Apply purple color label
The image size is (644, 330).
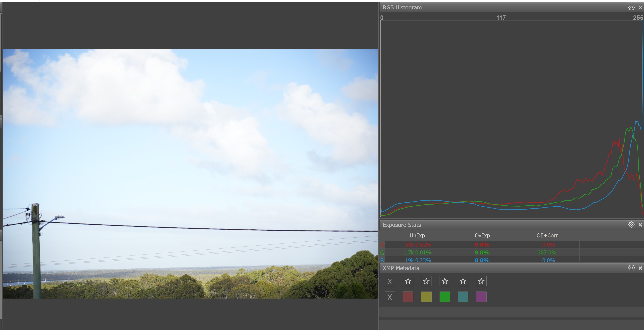coord(481,297)
